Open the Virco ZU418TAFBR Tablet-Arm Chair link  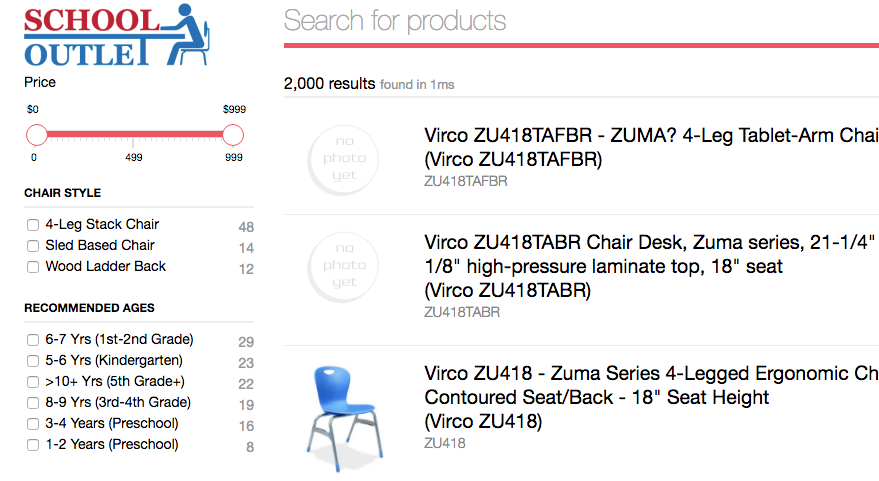tap(651, 147)
